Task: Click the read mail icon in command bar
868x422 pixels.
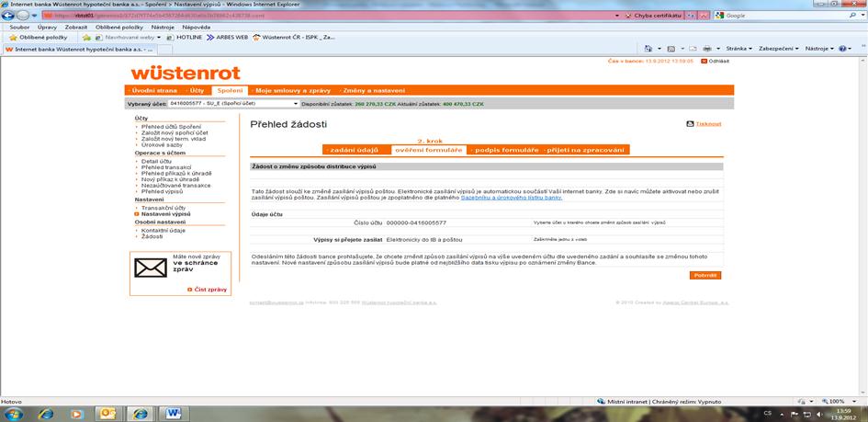Action: pyautogui.click(x=692, y=49)
